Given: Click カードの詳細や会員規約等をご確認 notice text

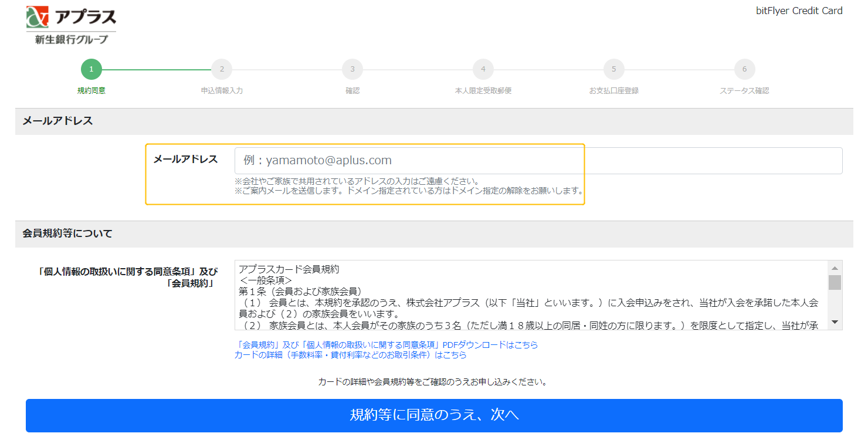Looking at the screenshot, I should point(433,382).
